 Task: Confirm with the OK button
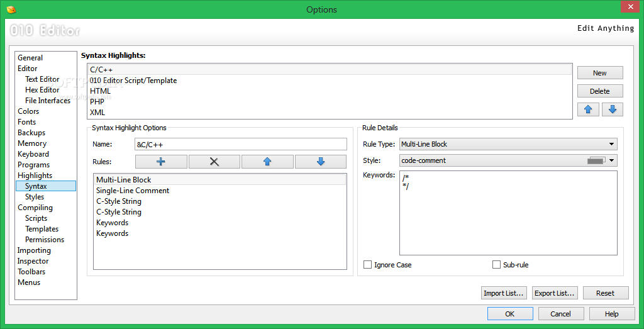coord(510,314)
